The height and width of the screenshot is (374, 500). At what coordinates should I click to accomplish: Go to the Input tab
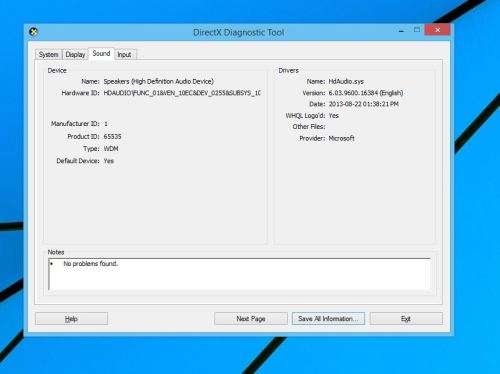124,54
